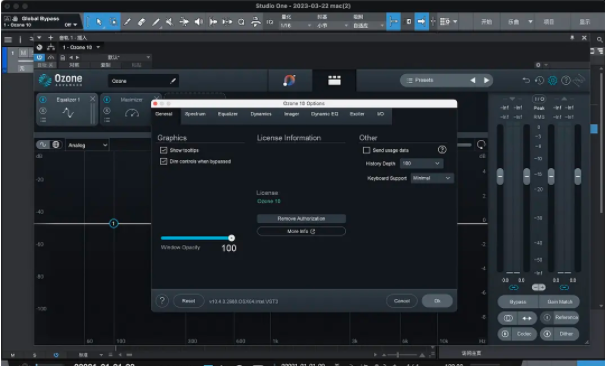Open quantize 1/16 dropdown in toolbar
This screenshot has height=366, width=605.
tap(295, 25)
